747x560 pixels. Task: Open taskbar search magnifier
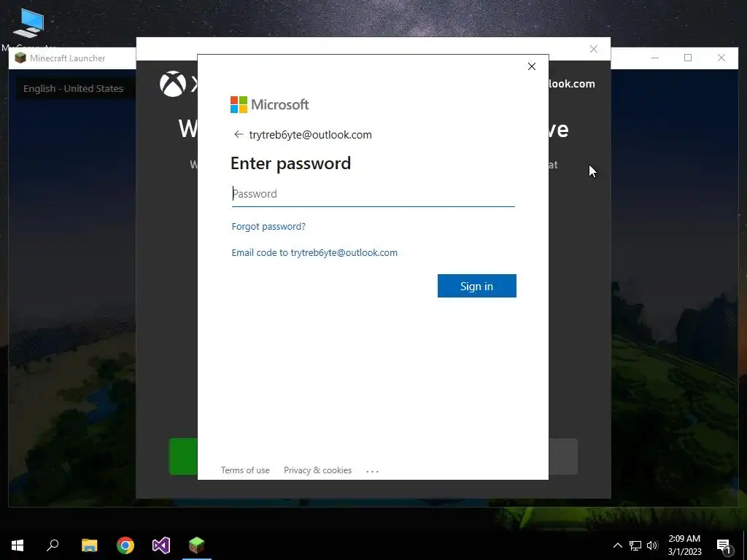tap(53, 545)
